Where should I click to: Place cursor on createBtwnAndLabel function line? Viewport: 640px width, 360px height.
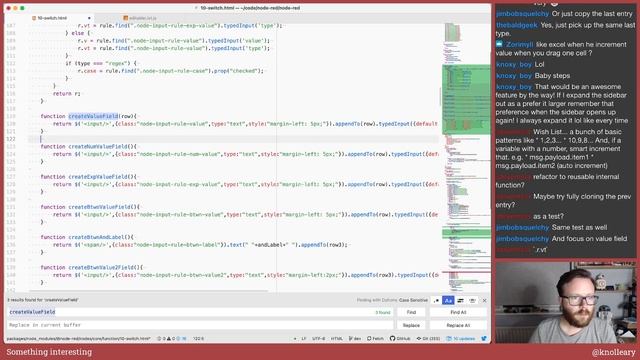point(87,237)
